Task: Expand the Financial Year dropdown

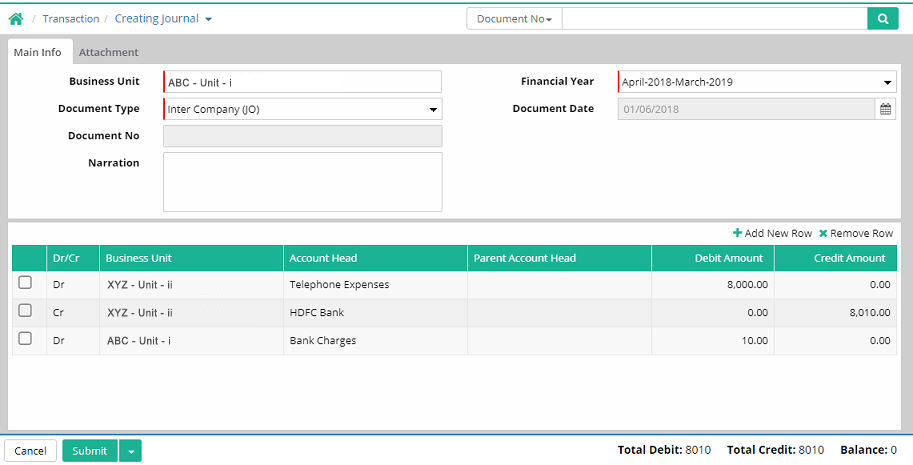Action: tap(887, 83)
